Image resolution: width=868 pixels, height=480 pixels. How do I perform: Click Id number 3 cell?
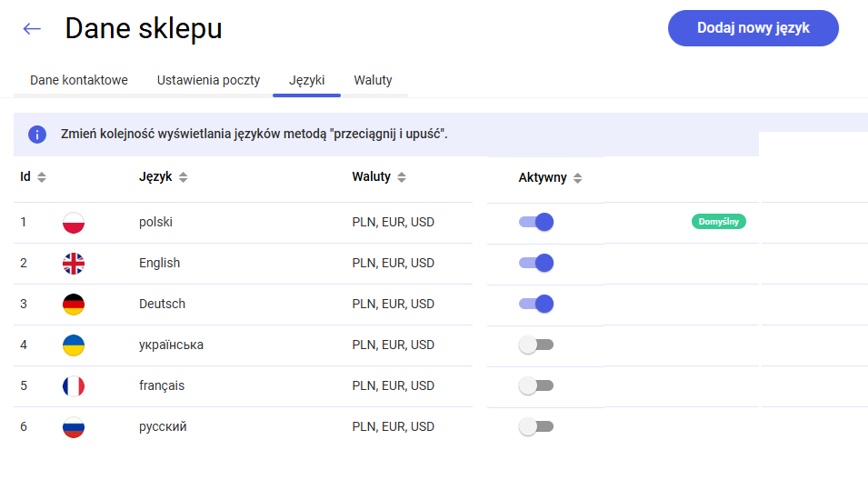[24, 304]
